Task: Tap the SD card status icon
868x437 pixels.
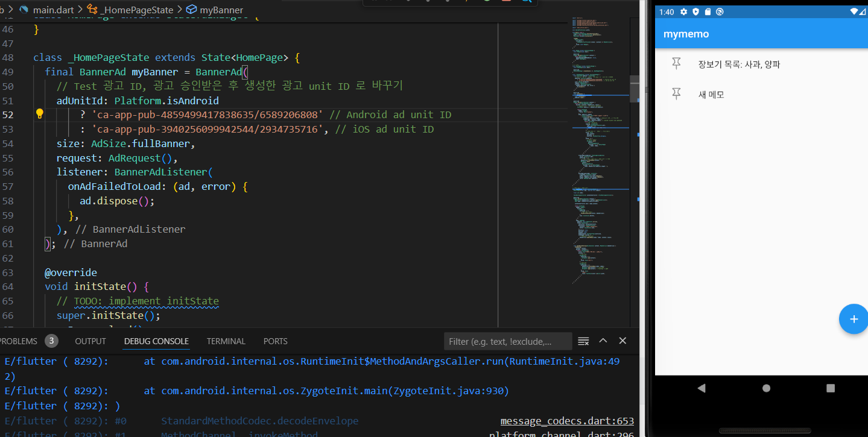Action: 708,11
